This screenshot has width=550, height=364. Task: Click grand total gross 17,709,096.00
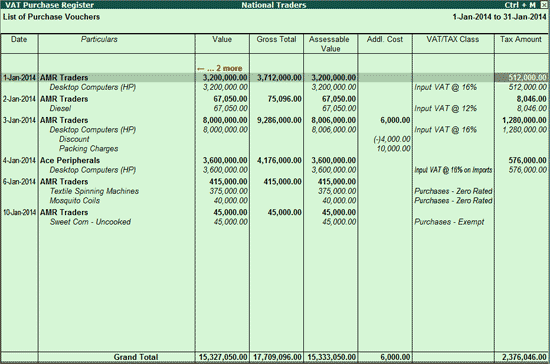(x=277, y=357)
